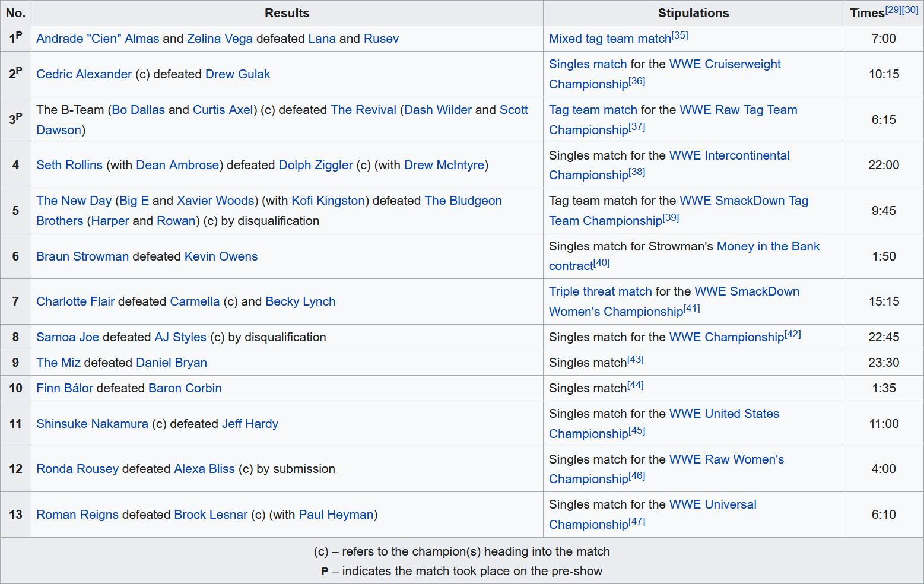Screen dimensions: 924x584
Task: Click the WWE Championship link
Action: [726, 337]
